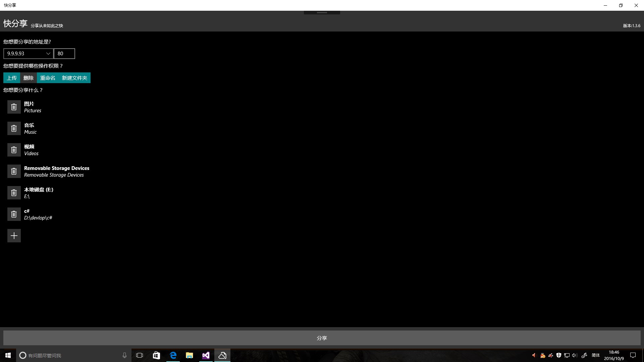Add a new folder with plus icon
The height and width of the screenshot is (362, 644).
pyautogui.click(x=14, y=236)
